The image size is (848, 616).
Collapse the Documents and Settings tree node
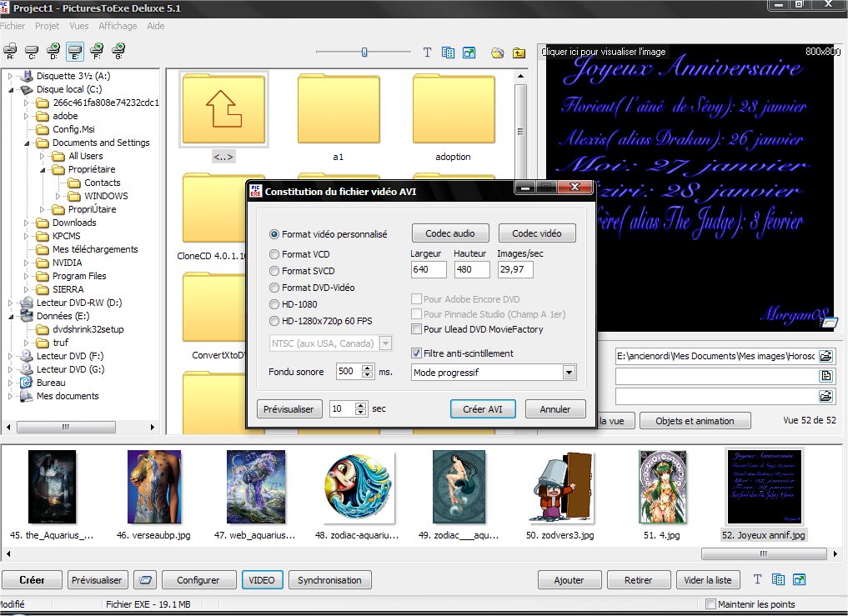[x=28, y=143]
